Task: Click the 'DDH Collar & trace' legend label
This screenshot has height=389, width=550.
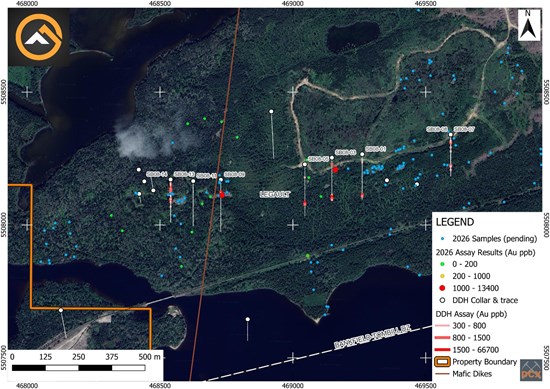Action: click(485, 300)
